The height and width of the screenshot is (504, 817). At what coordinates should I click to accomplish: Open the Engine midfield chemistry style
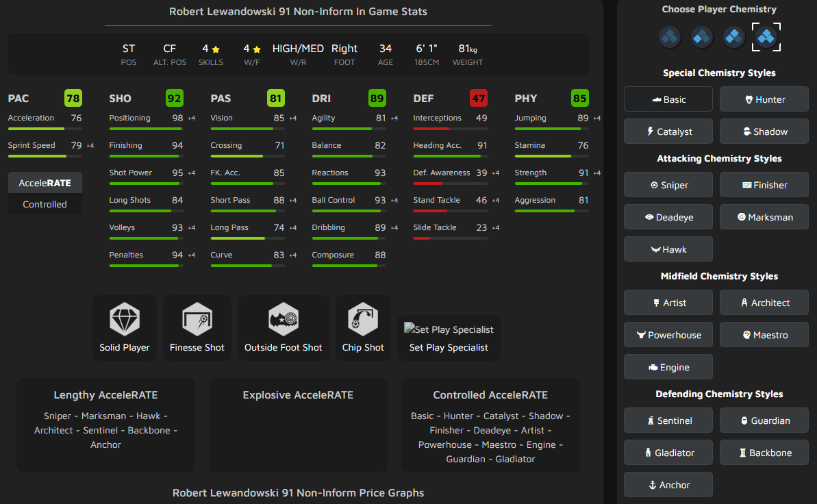(x=668, y=366)
